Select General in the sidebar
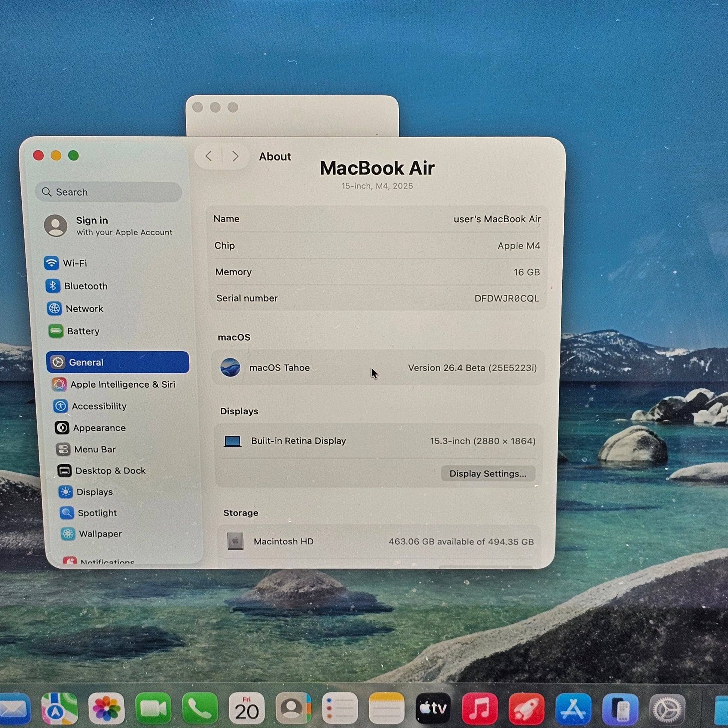 coord(117,362)
